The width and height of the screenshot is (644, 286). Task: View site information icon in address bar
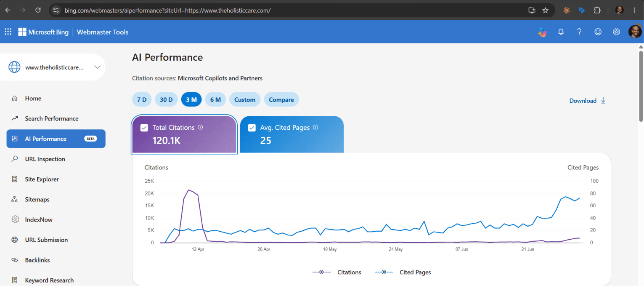pyautogui.click(x=56, y=10)
